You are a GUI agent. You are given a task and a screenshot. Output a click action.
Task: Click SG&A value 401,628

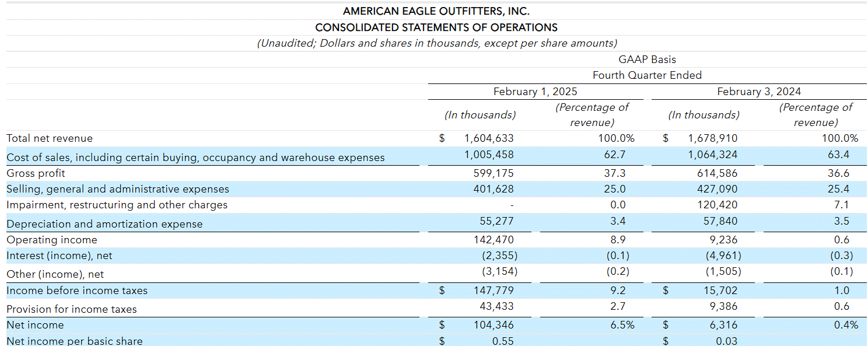pyautogui.click(x=494, y=189)
